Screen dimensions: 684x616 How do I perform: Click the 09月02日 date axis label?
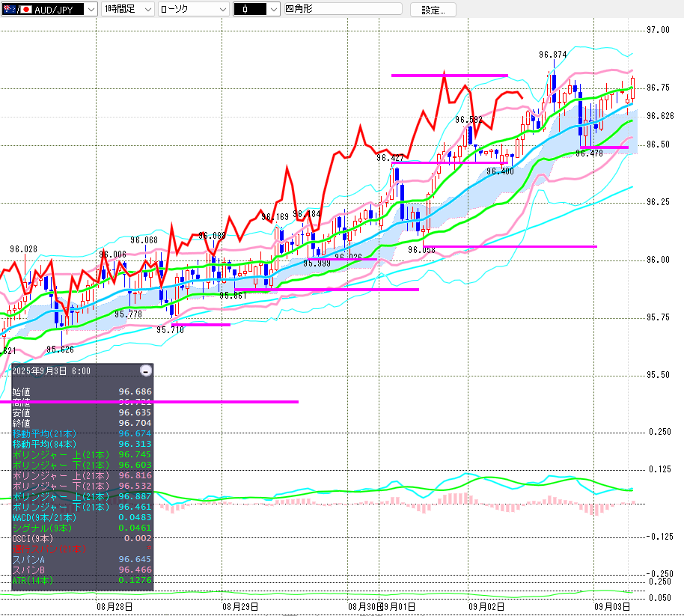(x=487, y=607)
